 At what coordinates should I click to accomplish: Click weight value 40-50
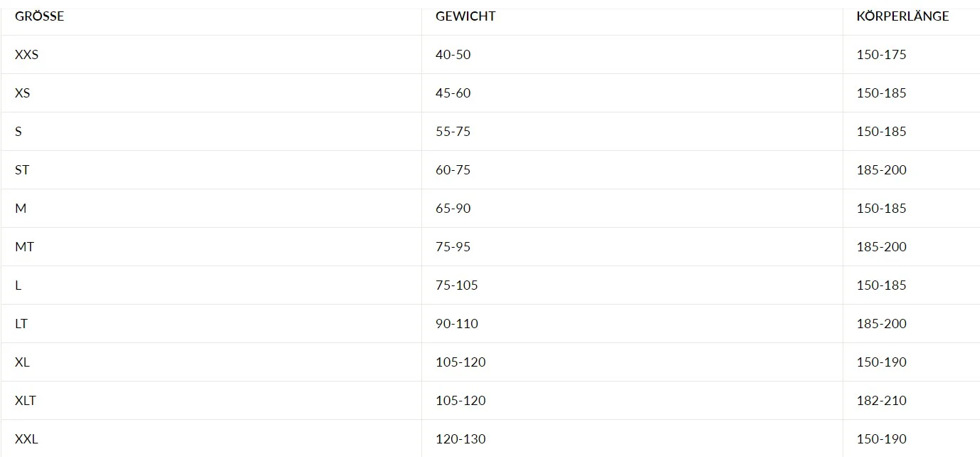click(x=453, y=55)
